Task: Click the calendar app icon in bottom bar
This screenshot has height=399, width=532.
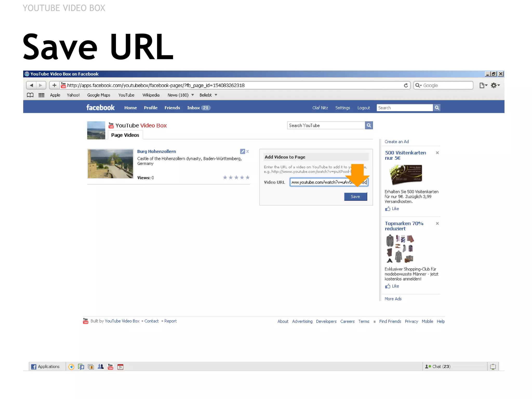Action: [x=120, y=367]
